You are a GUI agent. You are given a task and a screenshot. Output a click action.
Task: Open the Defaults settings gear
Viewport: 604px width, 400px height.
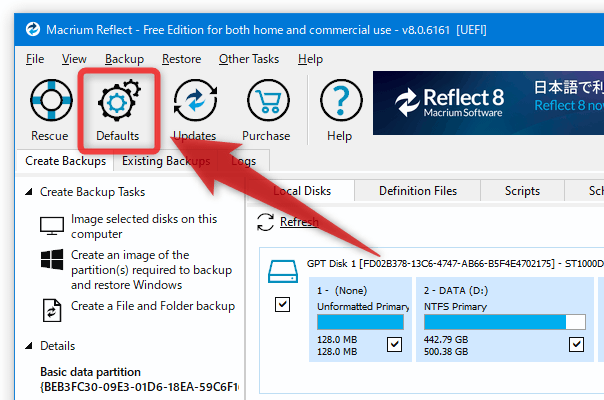119,100
